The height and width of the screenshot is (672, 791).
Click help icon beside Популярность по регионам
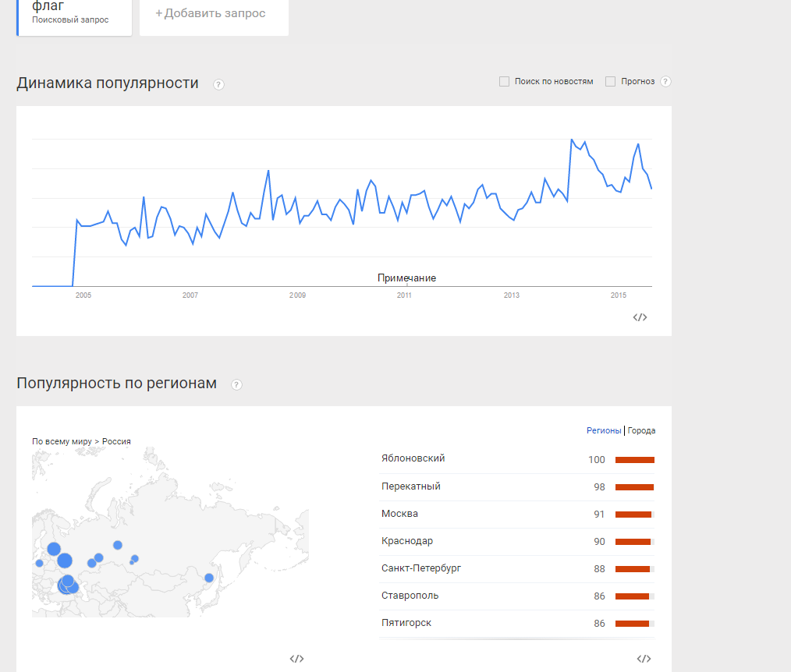[237, 384]
